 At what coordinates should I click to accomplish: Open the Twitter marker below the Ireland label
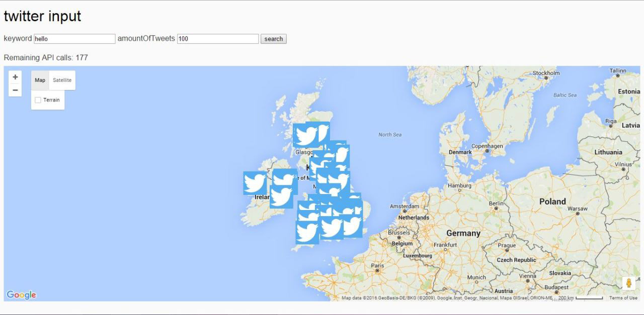coord(281,196)
